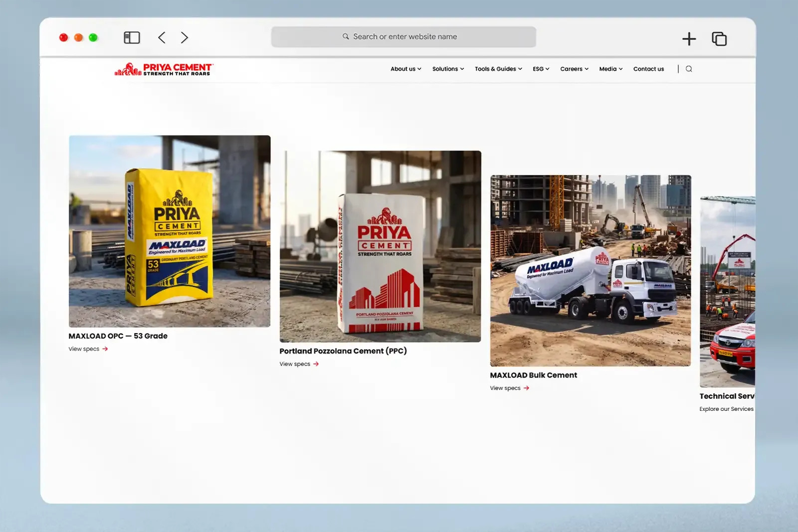Open a new tab with plus icon
This screenshot has width=798, height=532.
click(689, 39)
